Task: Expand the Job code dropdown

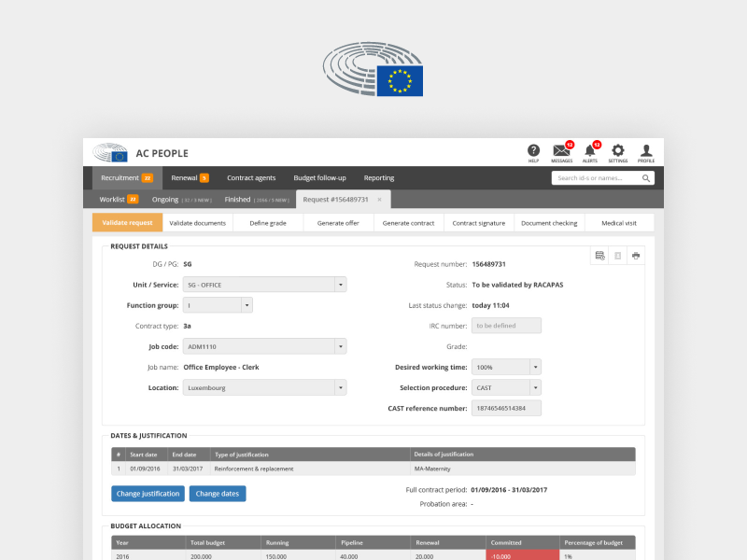Action: [x=340, y=346]
